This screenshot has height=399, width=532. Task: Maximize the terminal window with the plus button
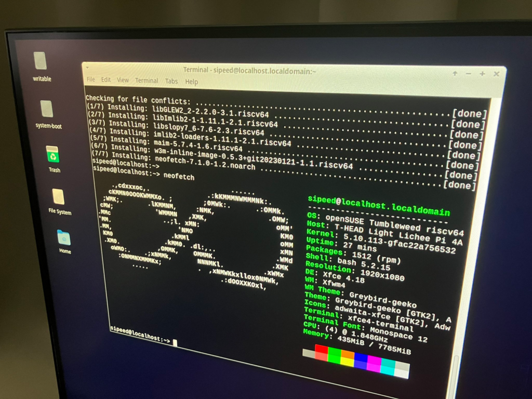pos(482,74)
